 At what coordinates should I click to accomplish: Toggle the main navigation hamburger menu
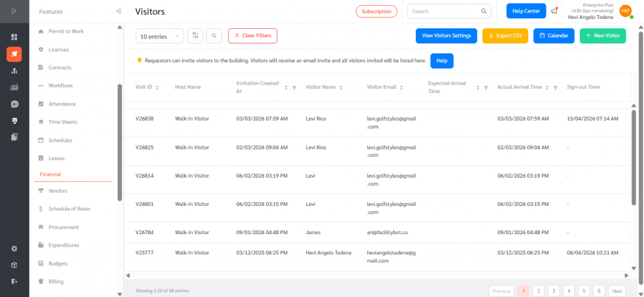14,11
